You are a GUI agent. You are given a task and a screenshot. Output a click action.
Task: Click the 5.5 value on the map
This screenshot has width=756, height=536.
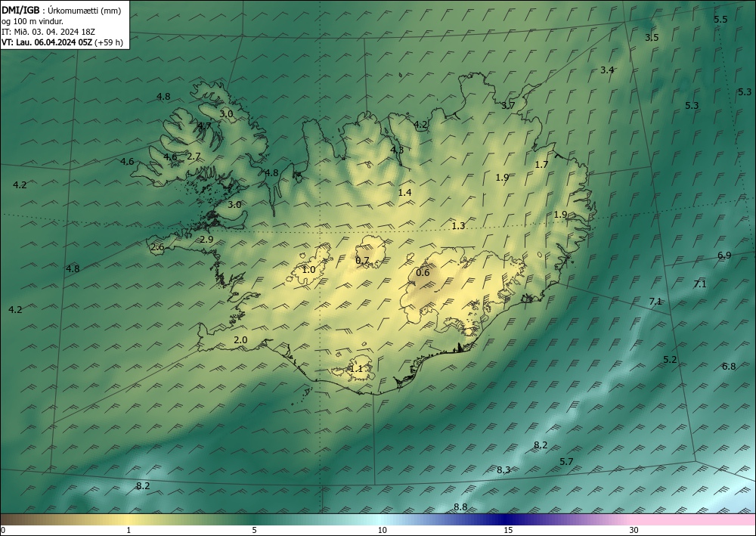pos(720,20)
